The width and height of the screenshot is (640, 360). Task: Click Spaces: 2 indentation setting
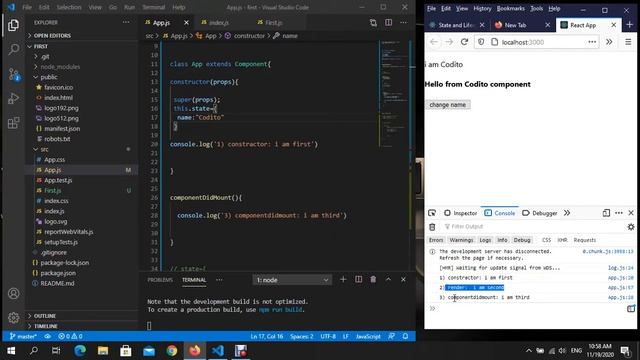(302, 336)
